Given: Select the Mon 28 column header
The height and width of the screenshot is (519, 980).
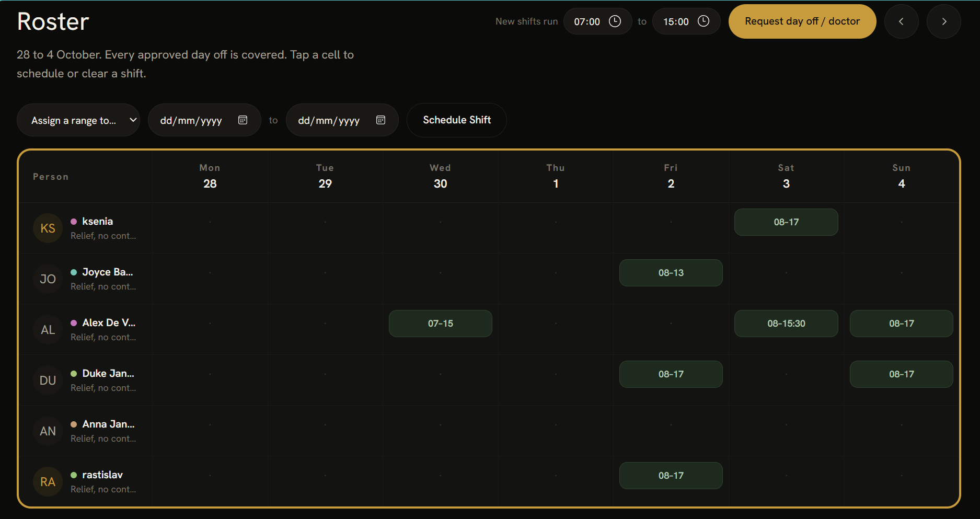Looking at the screenshot, I should 210,176.
